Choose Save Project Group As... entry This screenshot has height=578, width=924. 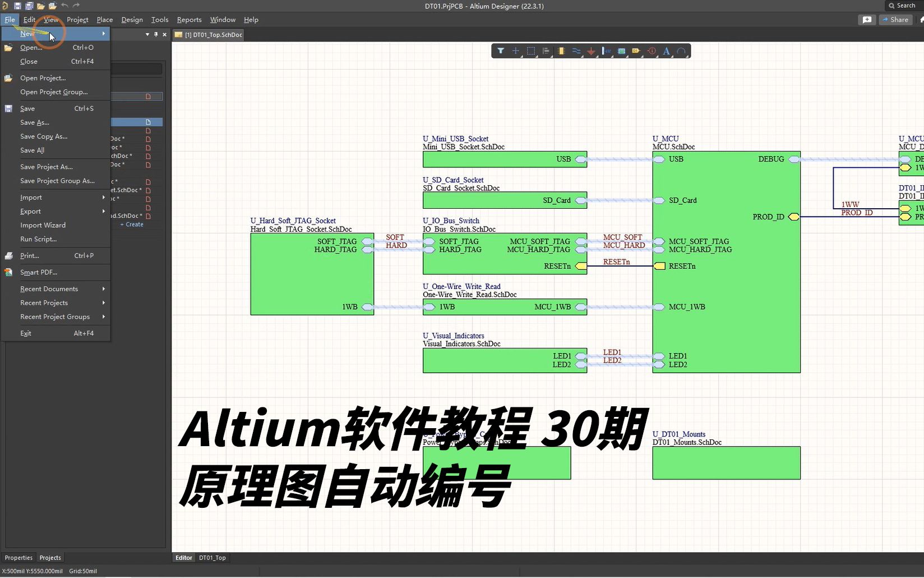pyautogui.click(x=56, y=181)
